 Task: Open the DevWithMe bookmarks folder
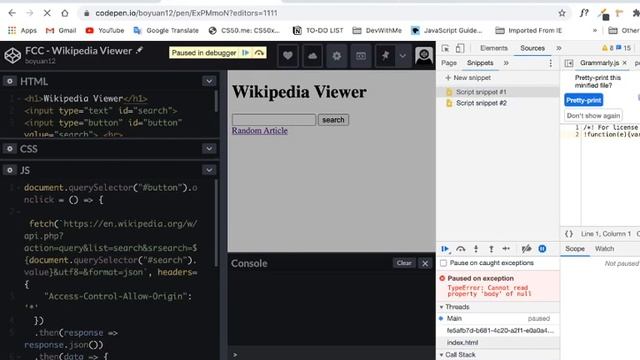click(x=377, y=30)
